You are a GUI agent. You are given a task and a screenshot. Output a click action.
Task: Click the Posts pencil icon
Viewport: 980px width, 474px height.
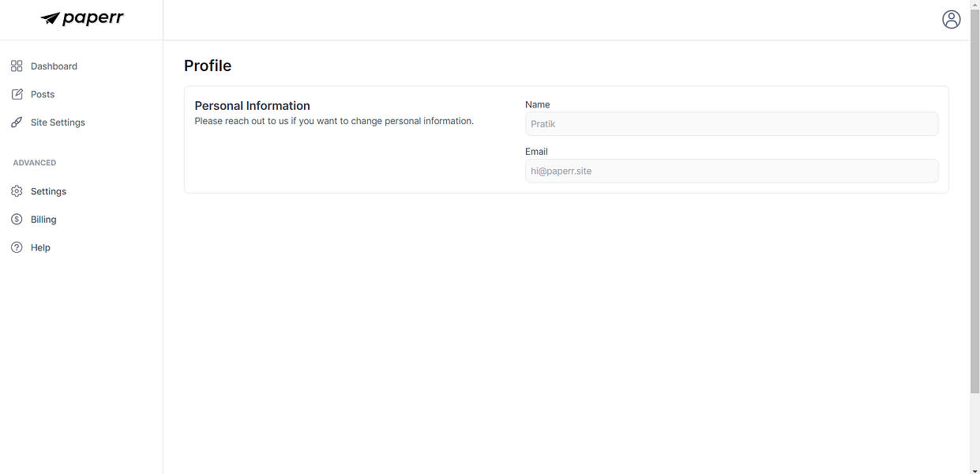[x=17, y=94]
